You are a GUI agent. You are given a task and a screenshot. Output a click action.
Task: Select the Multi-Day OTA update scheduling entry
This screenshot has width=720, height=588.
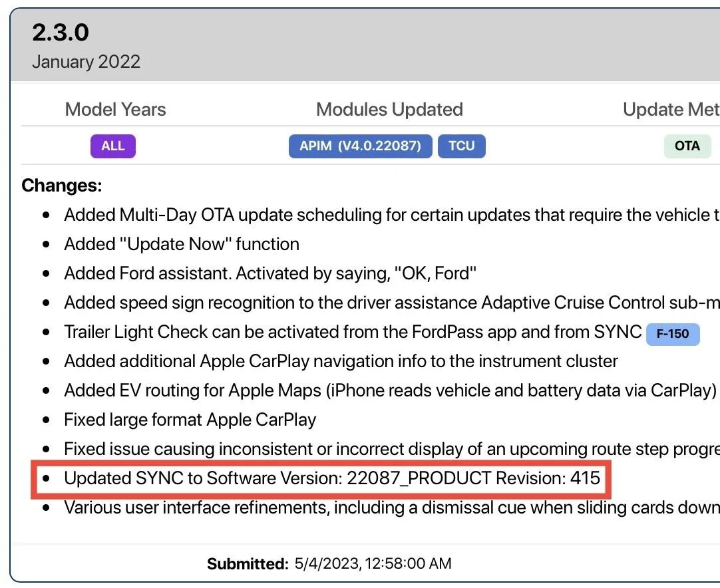pyautogui.click(x=386, y=215)
